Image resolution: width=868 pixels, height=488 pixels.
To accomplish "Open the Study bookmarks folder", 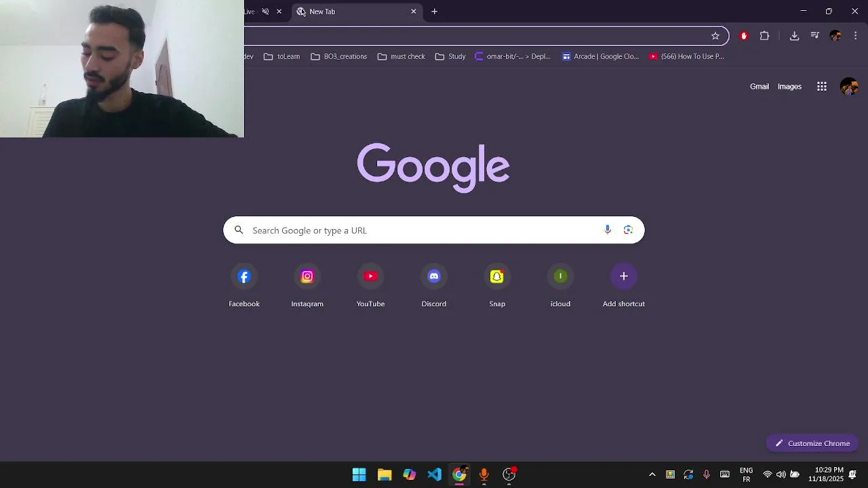I will click(450, 56).
